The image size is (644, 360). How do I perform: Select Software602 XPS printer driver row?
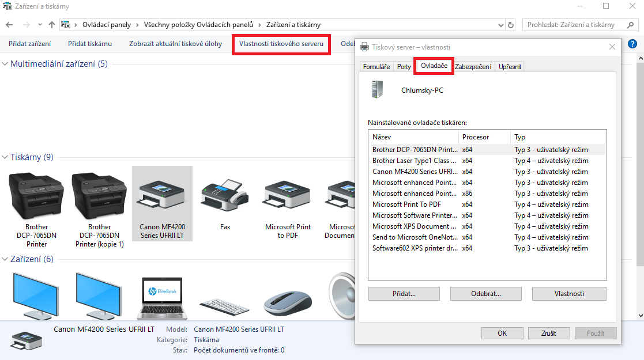(487, 248)
